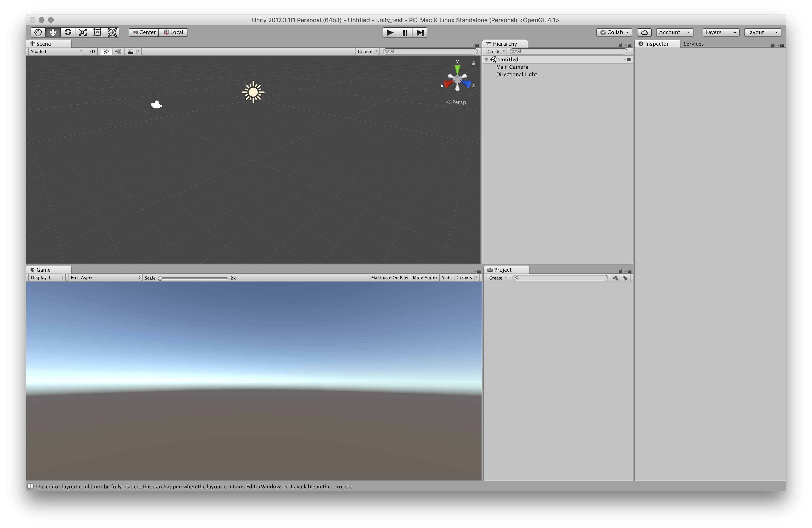Viewport: 812px width, 528px height.
Task: Select the Untitled scene row
Action: [x=558, y=59]
